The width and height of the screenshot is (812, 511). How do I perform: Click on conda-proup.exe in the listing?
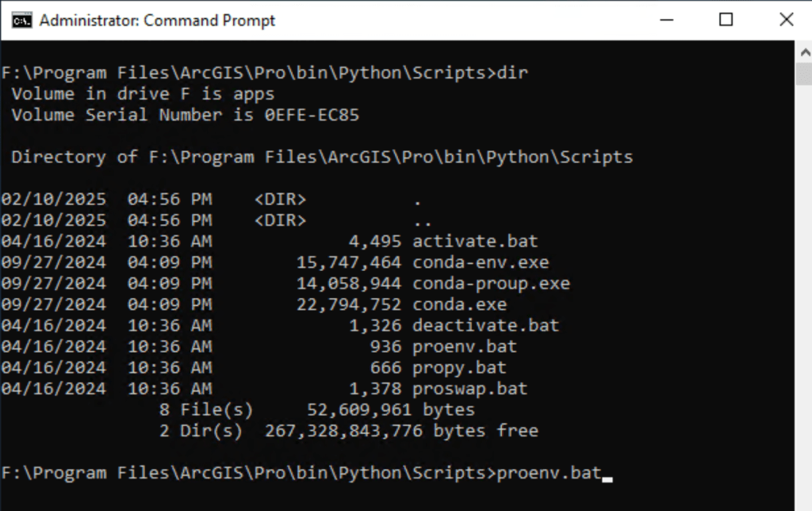point(491,284)
